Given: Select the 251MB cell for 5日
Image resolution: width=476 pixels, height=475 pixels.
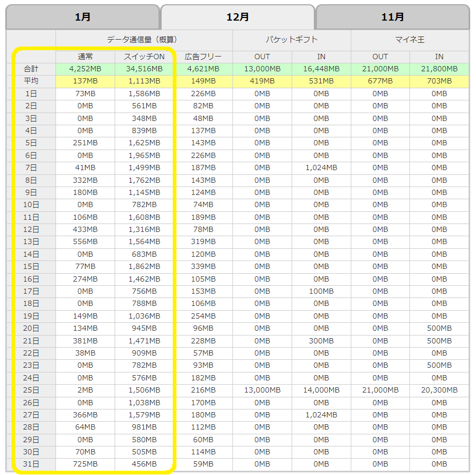Looking at the screenshot, I should tap(85, 143).
